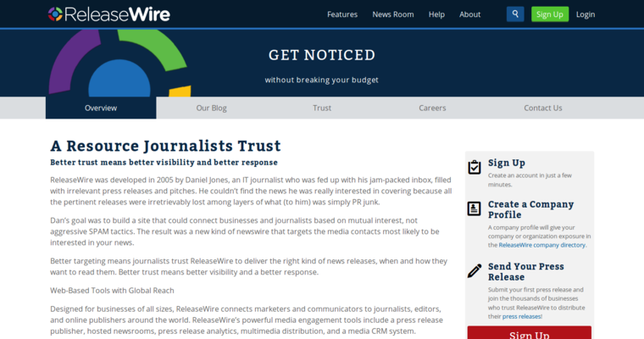
Task: Click the Sign Up clipboard checkmark icon
Action: coord(475,167)
